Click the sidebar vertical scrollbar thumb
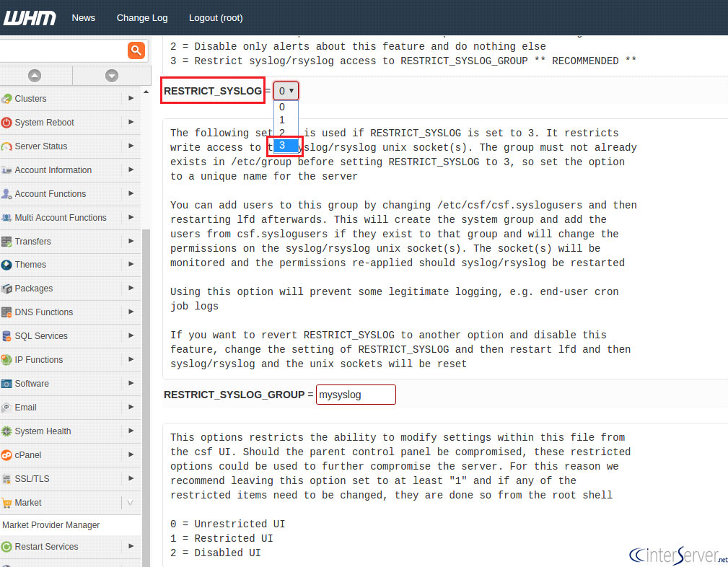The height and width of the screenshot is (567, 728). [x=146, y=397]
